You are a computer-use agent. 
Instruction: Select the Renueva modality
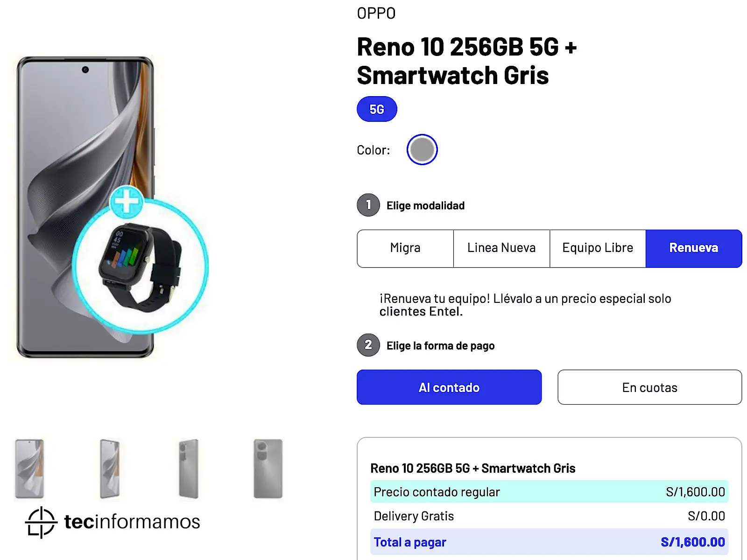[693, 248]
